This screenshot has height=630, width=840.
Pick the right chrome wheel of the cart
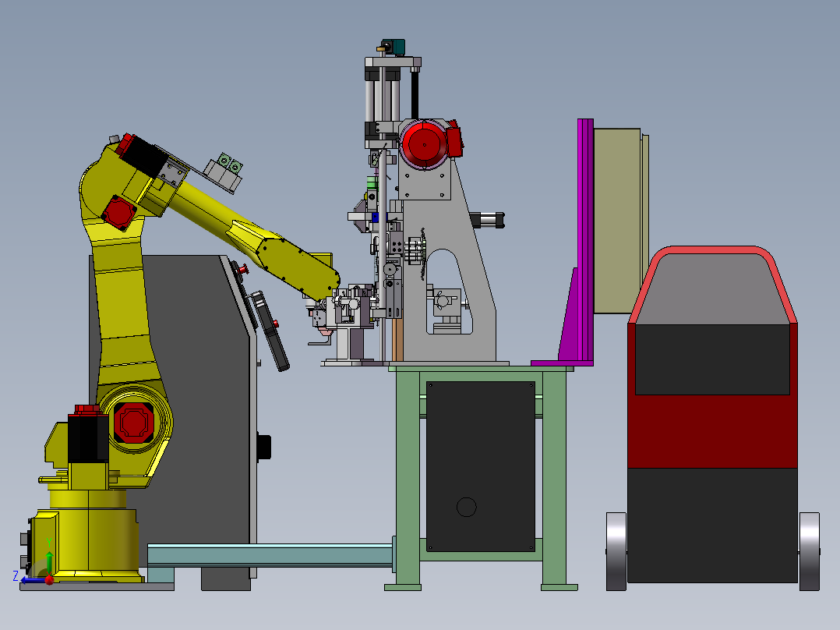pyautogui.click(x=809, y=551)
